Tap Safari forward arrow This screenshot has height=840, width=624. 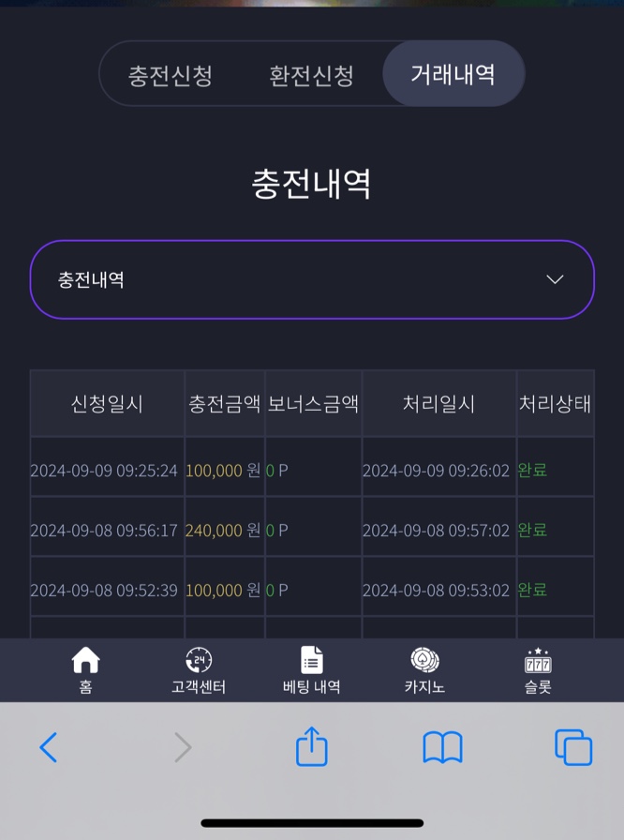coord(183,747)
